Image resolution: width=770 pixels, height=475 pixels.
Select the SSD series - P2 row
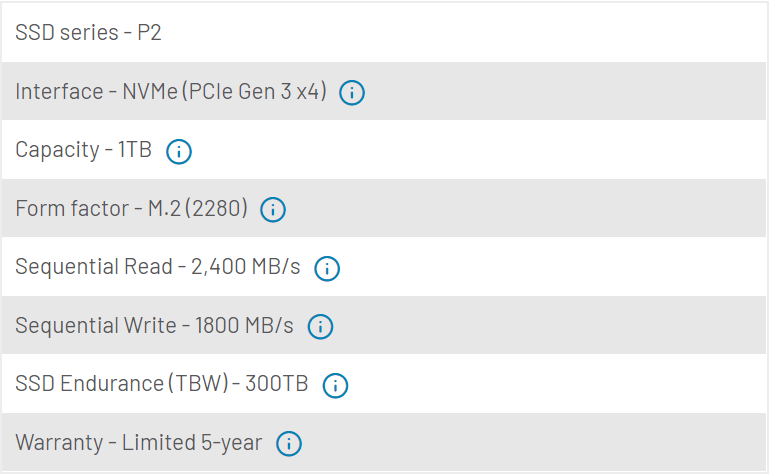tap(384, 32)
